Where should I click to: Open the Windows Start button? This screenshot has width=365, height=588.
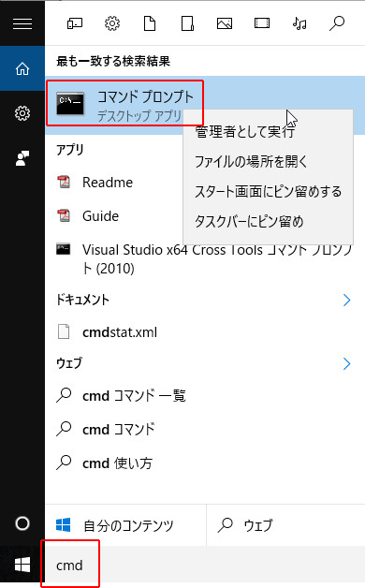22,565
